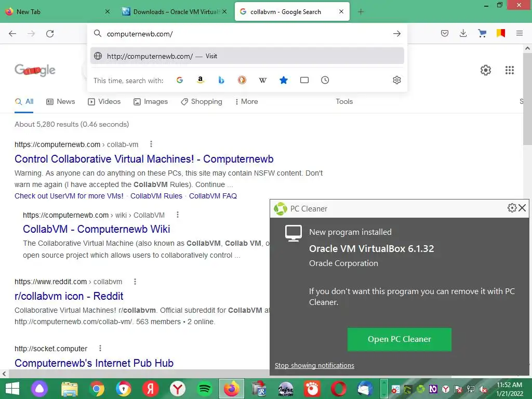This screenshot has height=399, width=532.
Task: Open a new browser tab
Action: (361, 12)
